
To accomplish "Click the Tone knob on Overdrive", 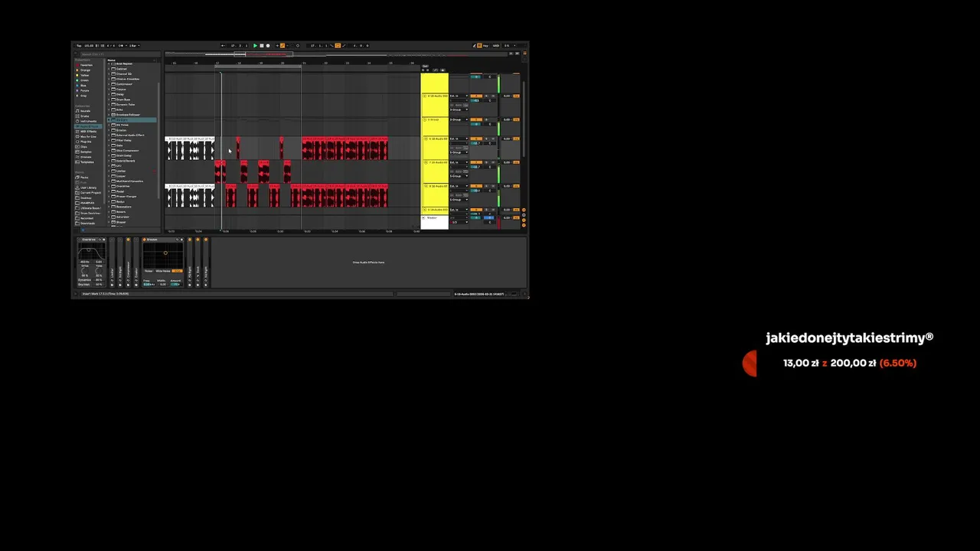I will 99,271.
